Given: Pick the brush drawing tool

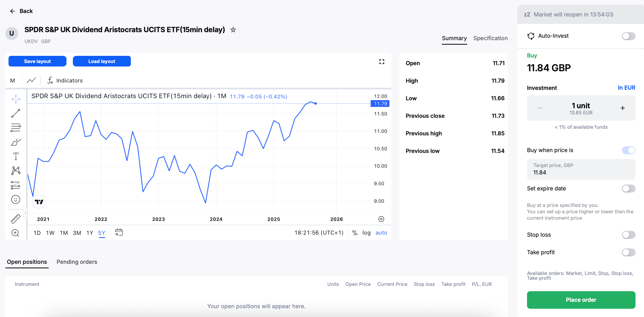Looking at the screenshot, I should [16, 142].
